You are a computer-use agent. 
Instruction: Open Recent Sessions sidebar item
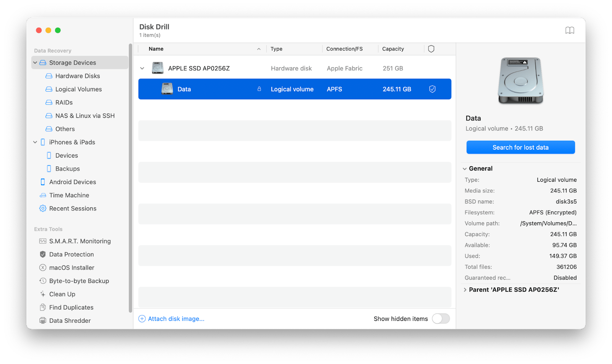pos(73,208)
